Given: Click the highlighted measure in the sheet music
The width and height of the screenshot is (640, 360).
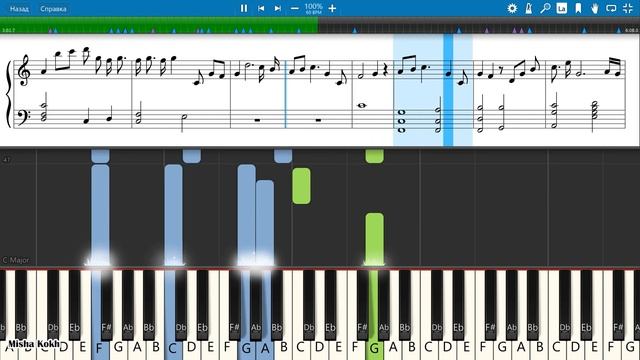Looking at the screenshot, I should click(x=433, y=90).
